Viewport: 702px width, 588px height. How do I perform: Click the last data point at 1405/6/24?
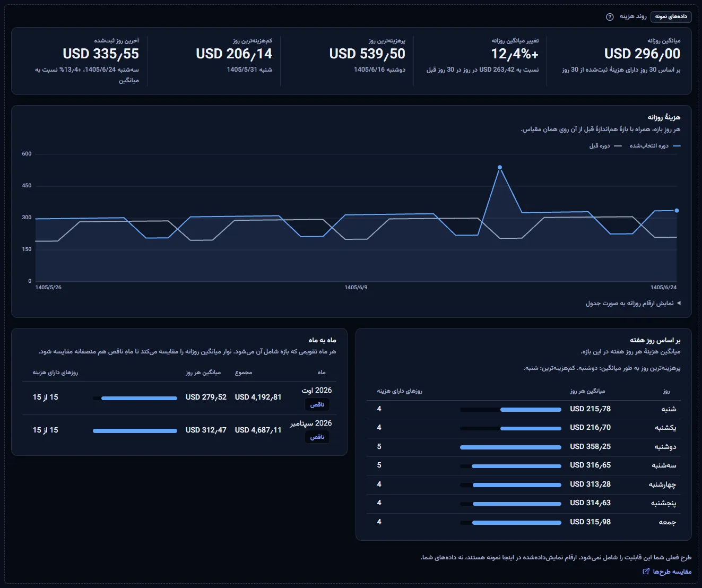(x=677, y=211)
